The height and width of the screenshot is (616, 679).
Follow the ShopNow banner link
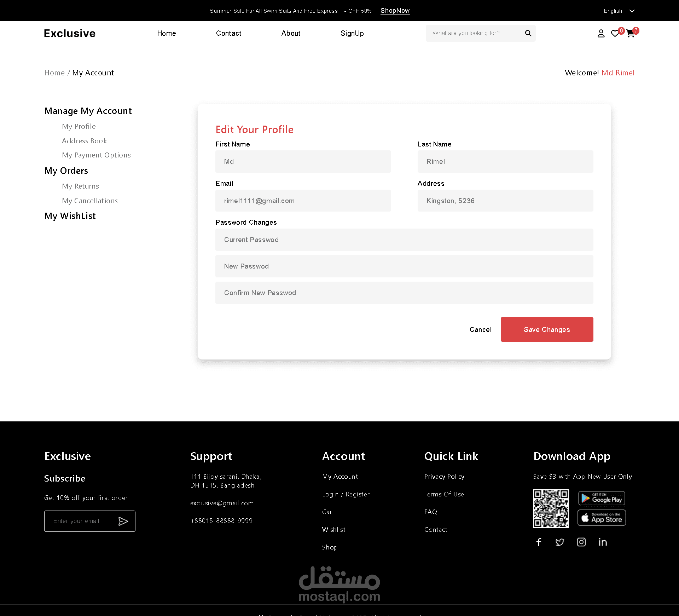(x=395, y=11)
